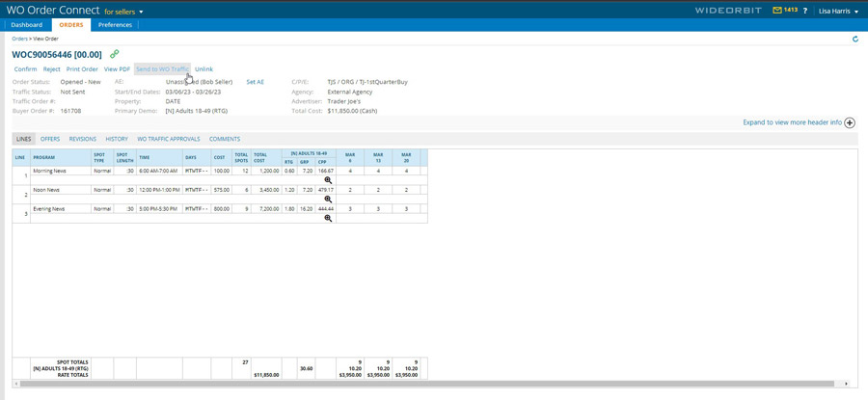868x400 pixels.
Task: Click the plus icon to expand header info
Action: [x=850, y=123]
